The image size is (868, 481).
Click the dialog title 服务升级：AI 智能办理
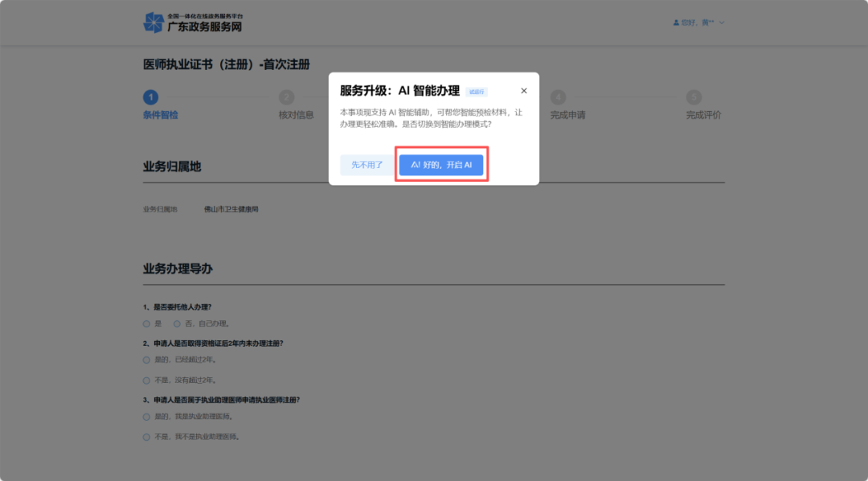[x=399, y=91]
